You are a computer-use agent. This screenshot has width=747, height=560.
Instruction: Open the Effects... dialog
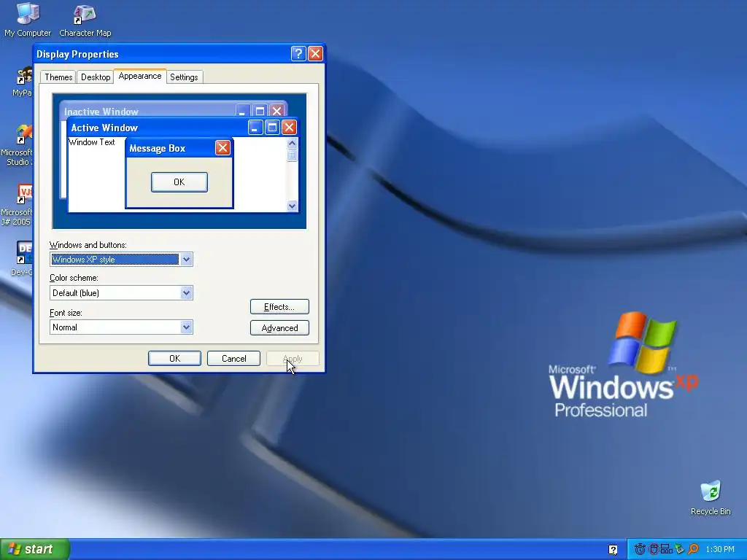[279, 307]
